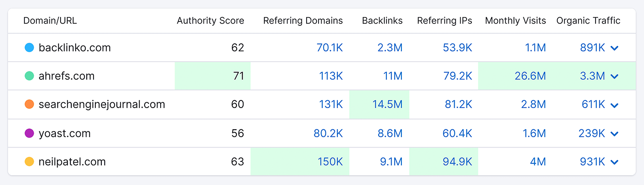
Task: Click the orange dot beside searchenginejournal.com
Action: point(29,104)
